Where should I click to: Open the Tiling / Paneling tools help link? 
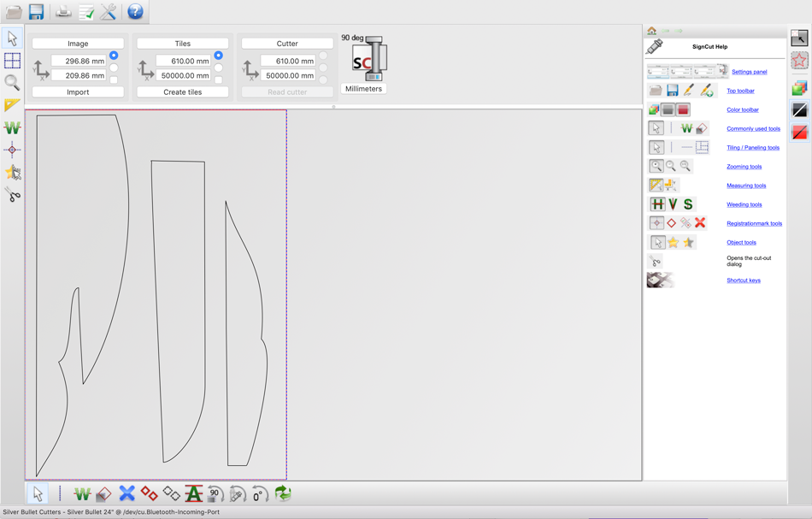(753, 148)
